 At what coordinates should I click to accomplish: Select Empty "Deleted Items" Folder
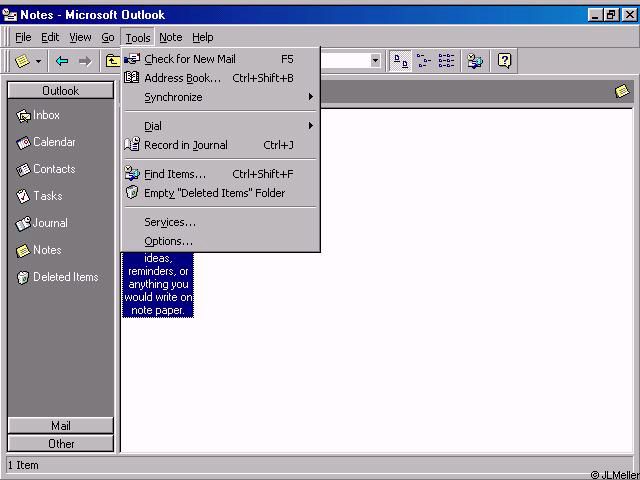click(214, 193)
